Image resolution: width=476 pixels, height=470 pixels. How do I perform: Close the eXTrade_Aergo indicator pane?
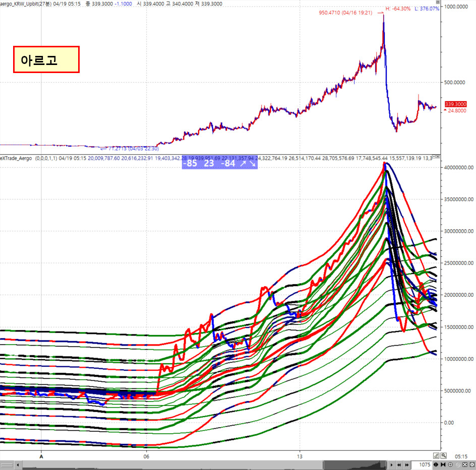tap(438, 156)
